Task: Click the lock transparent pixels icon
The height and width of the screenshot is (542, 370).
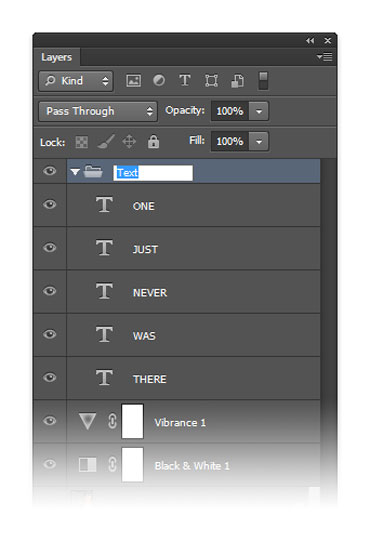Action: pos(82,142)
